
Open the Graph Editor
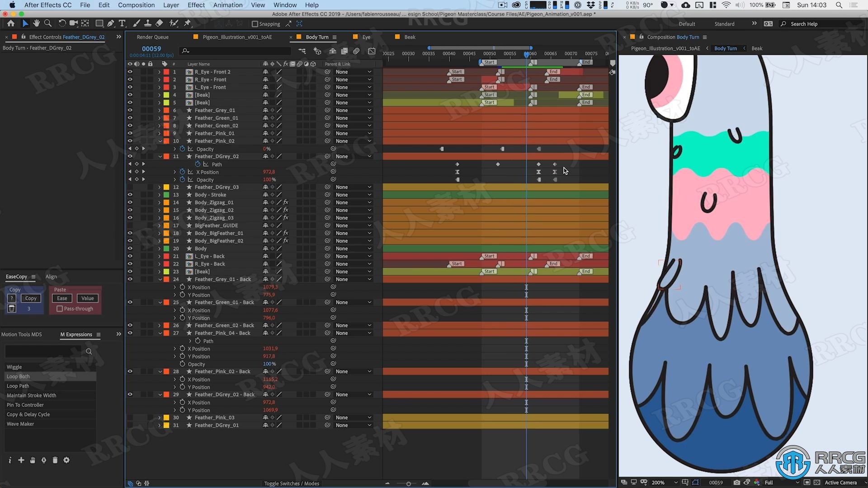(x=372, y=51)
